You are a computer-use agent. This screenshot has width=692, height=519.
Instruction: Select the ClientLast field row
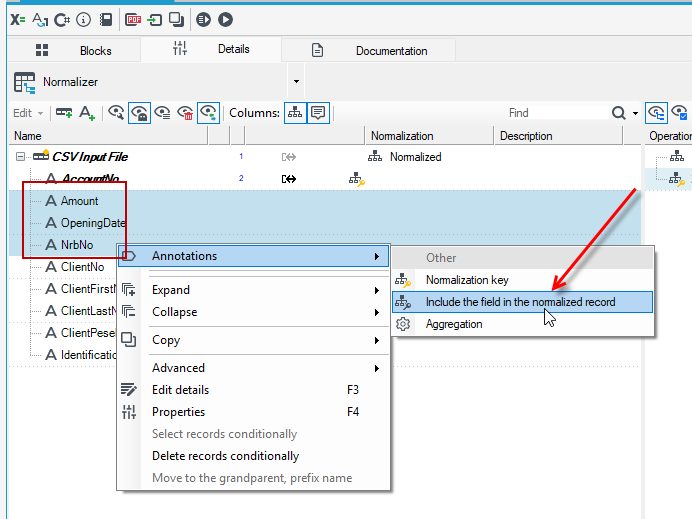(88, 311)
